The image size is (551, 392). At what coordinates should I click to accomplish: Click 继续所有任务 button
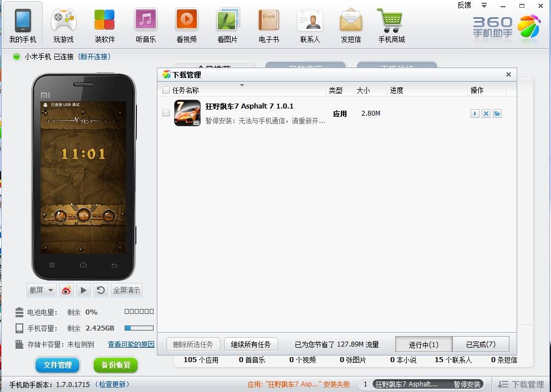tap(251, 344)
